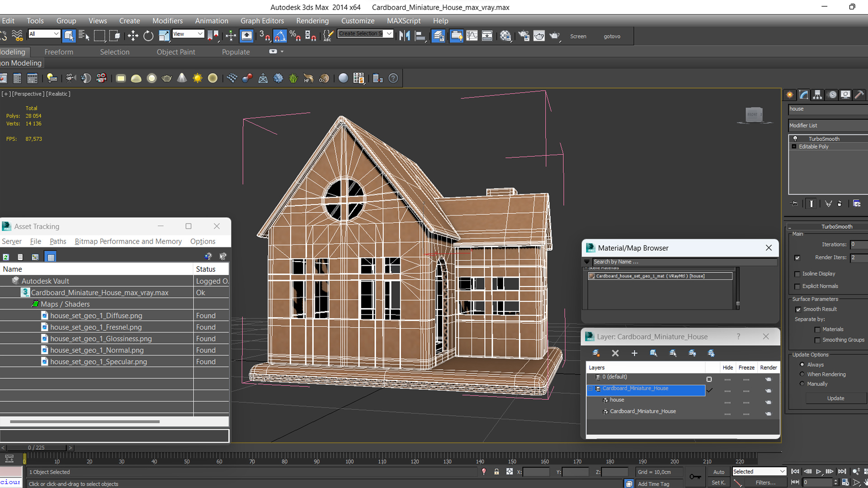The image size is (868, 488).
Task: Click the Material Browser vertical scrollbar
Action: (x=738, y=288)
